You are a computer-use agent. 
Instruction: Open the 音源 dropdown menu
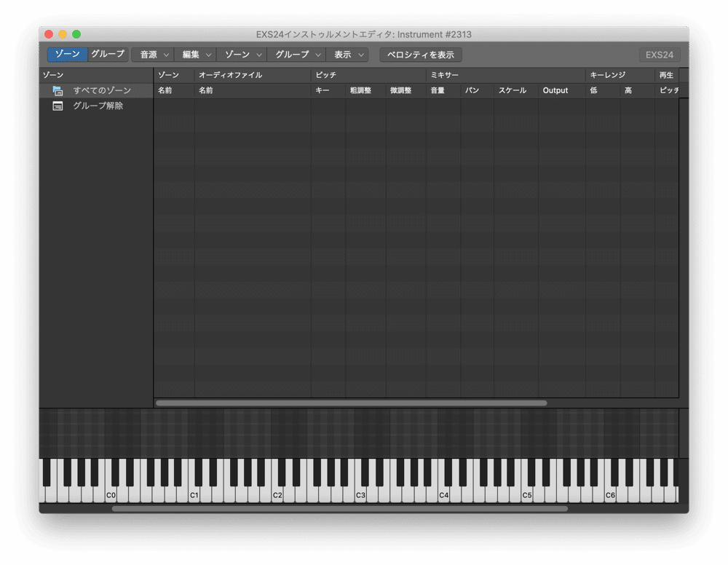coord(153,55)
